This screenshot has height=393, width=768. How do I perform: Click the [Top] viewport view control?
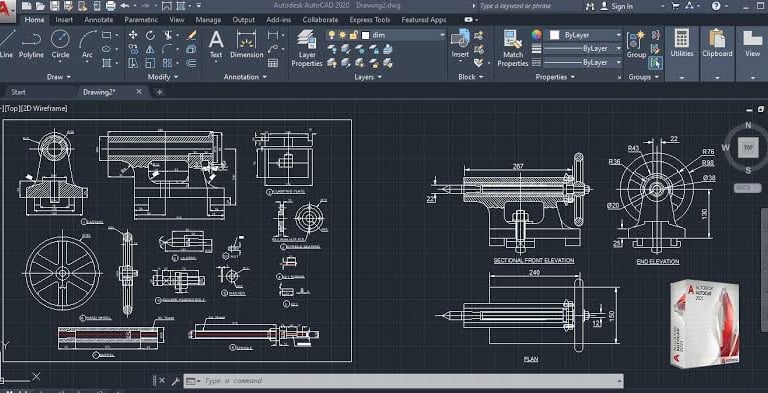[x=14, y=108]
